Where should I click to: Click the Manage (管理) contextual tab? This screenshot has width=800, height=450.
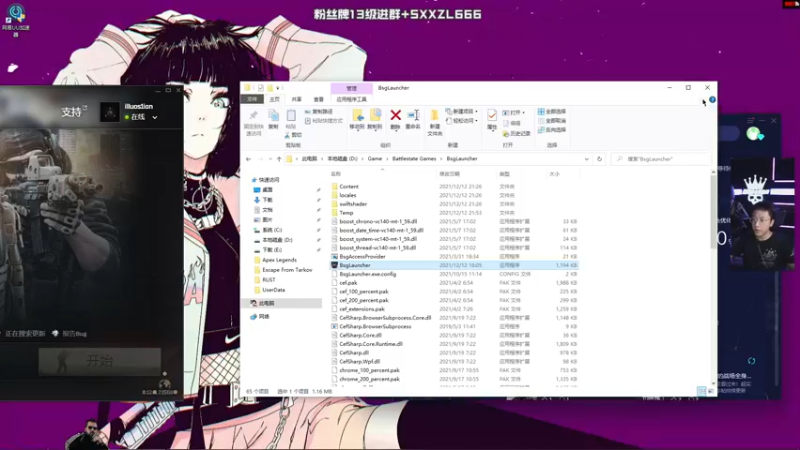(352, 89)
